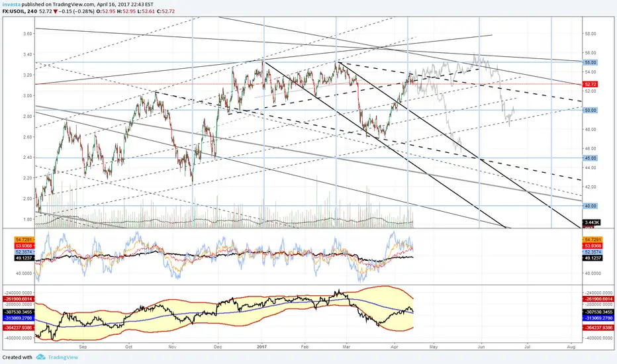Image resolution: width=617 pixels, height=364 pixels.
Task: Click the 48.00 value on price axis
Action: 591,130
